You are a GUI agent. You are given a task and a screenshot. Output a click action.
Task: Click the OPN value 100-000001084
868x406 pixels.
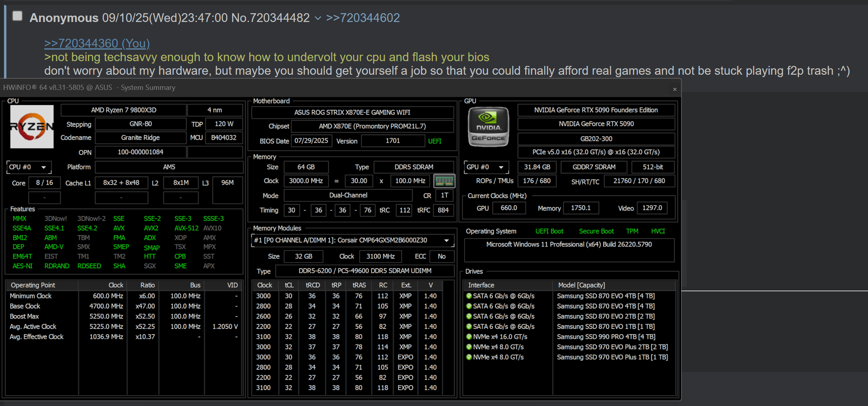[x=141, y=152]
